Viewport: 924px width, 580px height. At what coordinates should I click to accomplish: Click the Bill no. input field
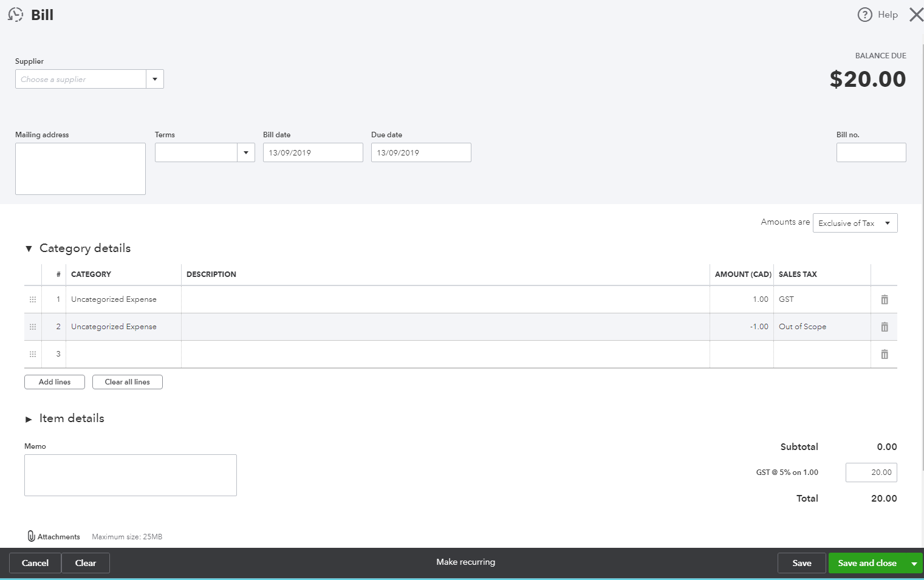coord(871,152)
